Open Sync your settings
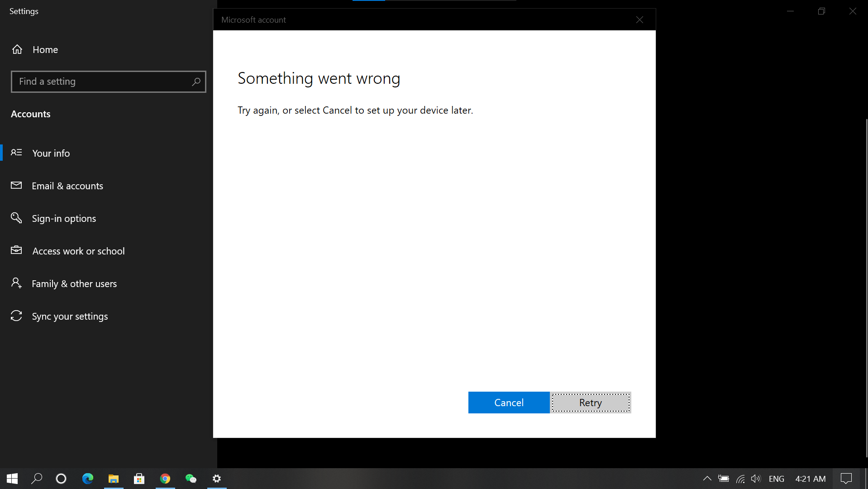This screenshot has height=489, width=868. click(x=69, y=316)
